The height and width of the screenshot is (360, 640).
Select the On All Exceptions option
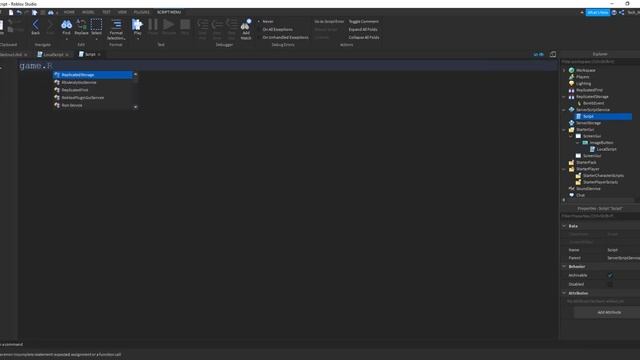pyautogui.click(x=278, y=29)
